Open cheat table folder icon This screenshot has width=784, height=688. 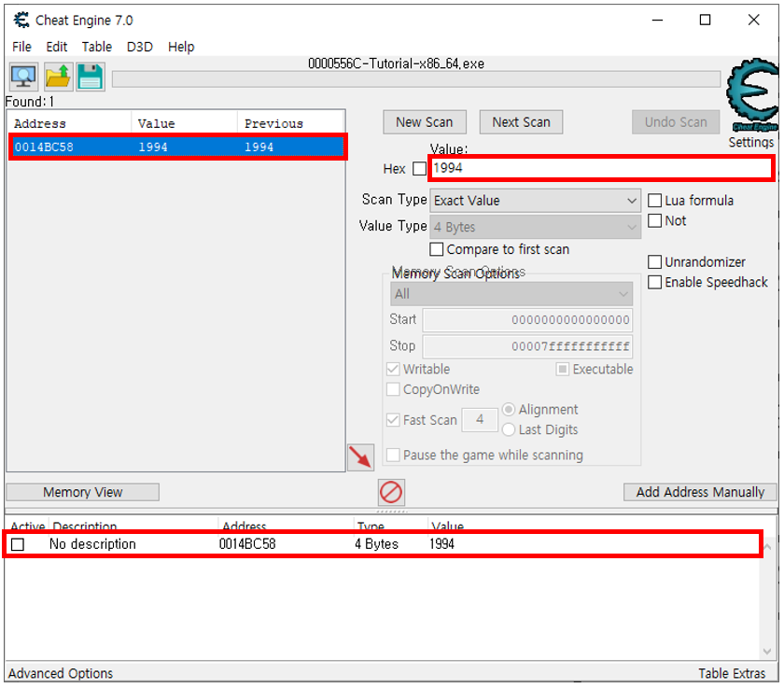pos(59,77)
